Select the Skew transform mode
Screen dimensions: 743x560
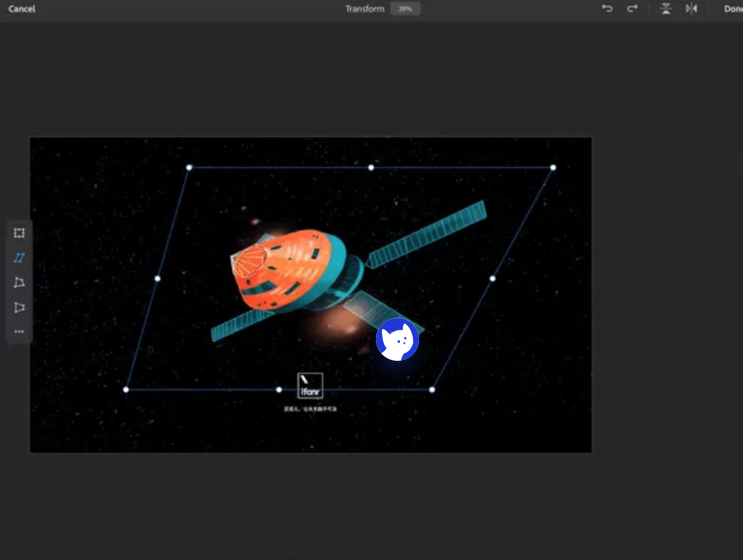point(19,258)
